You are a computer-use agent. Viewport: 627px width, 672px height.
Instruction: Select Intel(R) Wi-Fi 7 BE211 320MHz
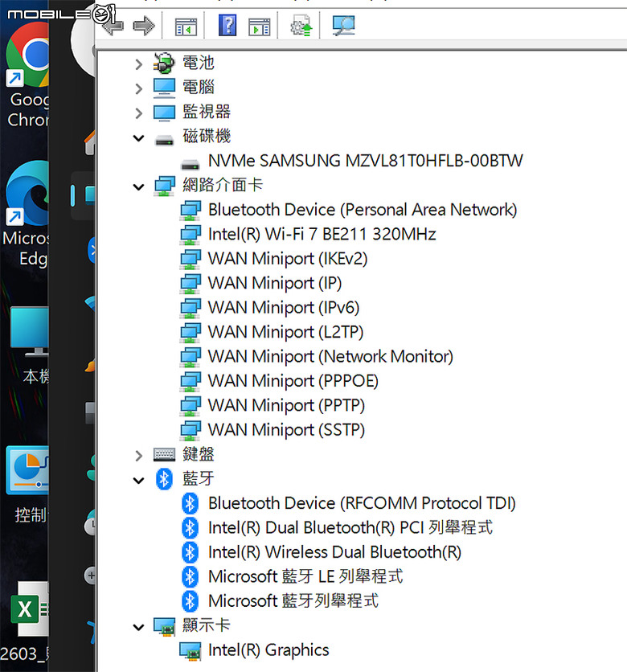(322, 235)
